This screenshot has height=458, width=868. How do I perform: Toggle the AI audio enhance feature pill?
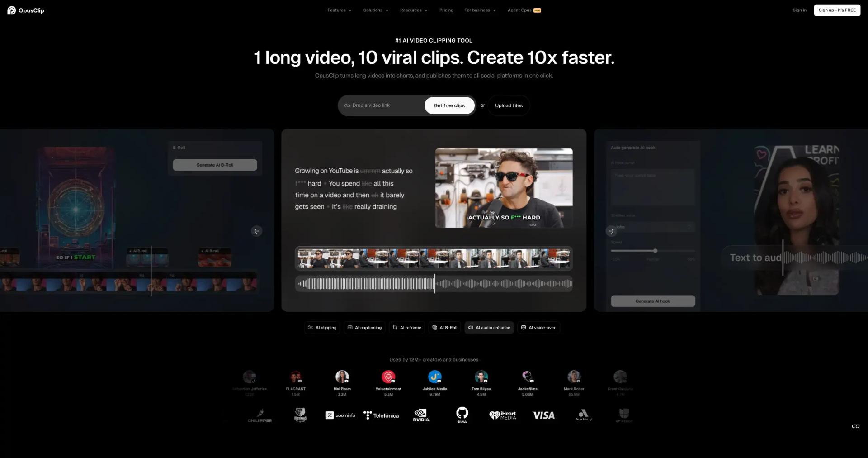pos(489,327)
